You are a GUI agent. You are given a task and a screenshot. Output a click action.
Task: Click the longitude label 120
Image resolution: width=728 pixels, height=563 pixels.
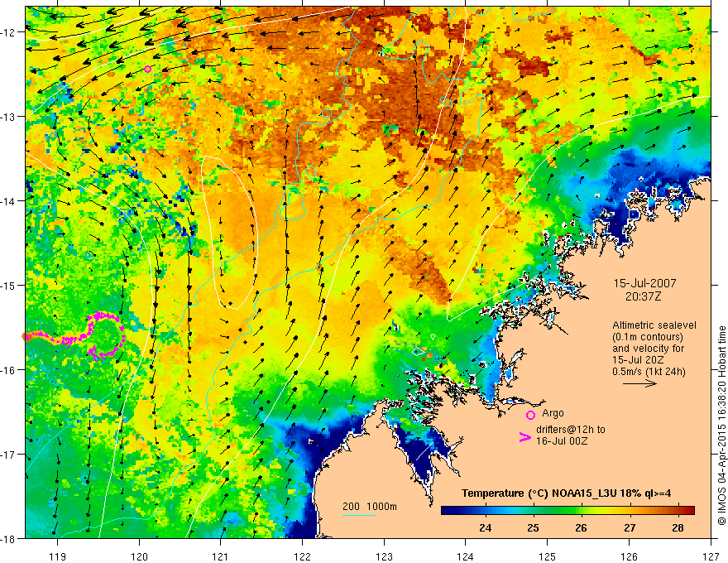(139, 556)
